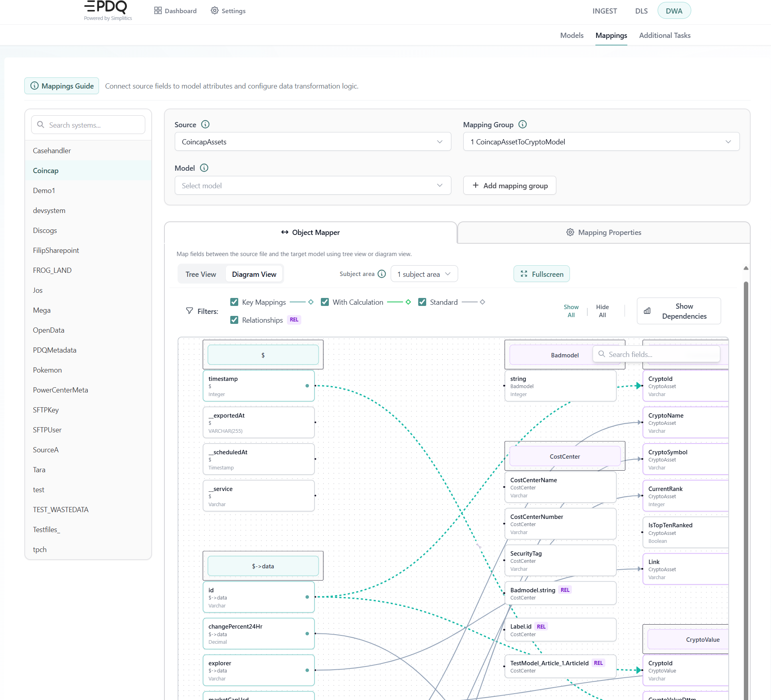Collapse the CostCenter group header

point(565,456)
